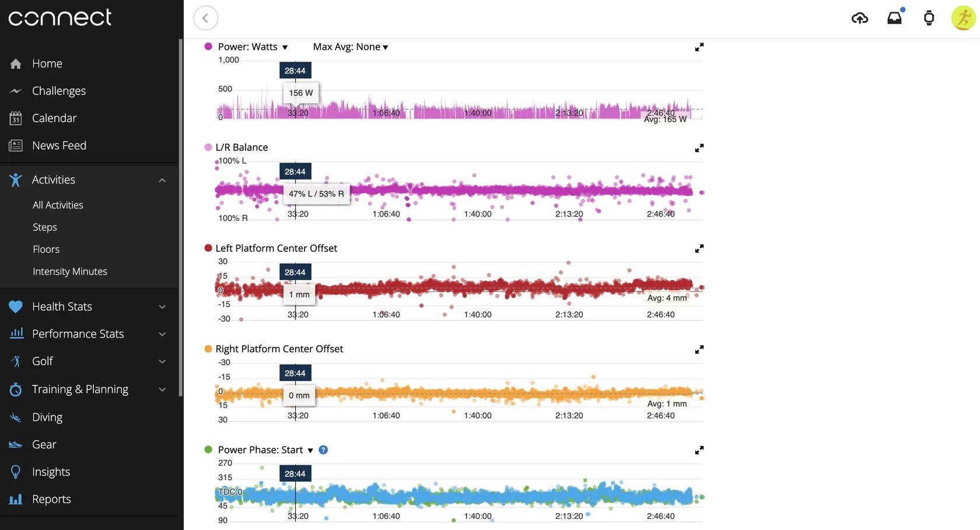The height and width of the screenshot is (530, 980).
Task: Open the watch devices icon
Action: click(929, 18)
